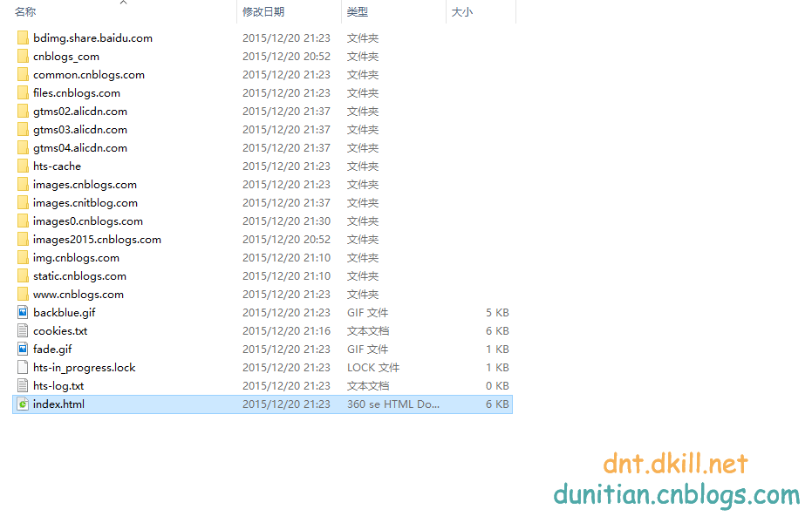Select the file name img.cnblogs.com

point(76,257)
